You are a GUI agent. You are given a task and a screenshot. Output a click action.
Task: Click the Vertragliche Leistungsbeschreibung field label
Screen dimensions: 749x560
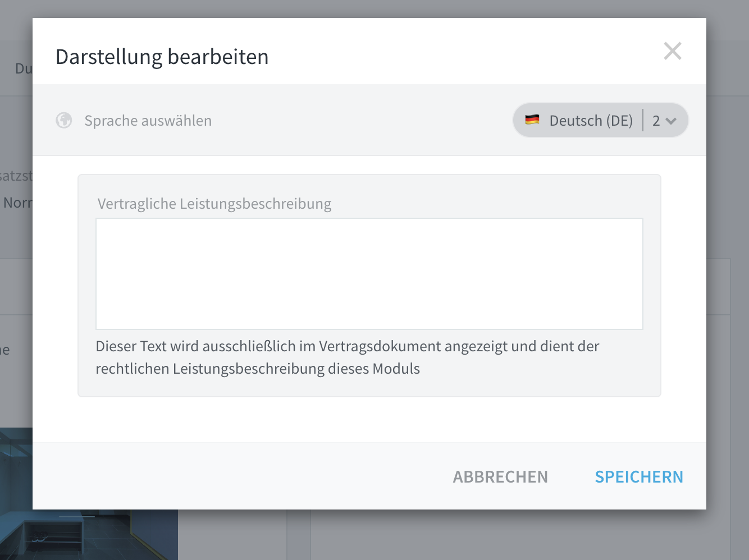pos(214,203)
